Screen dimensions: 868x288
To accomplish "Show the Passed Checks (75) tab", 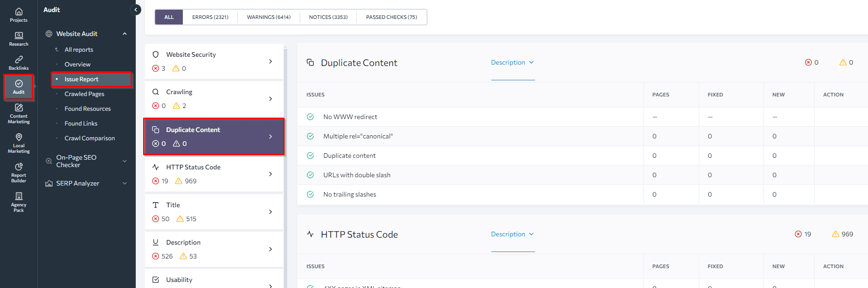I will click(392, 17).
